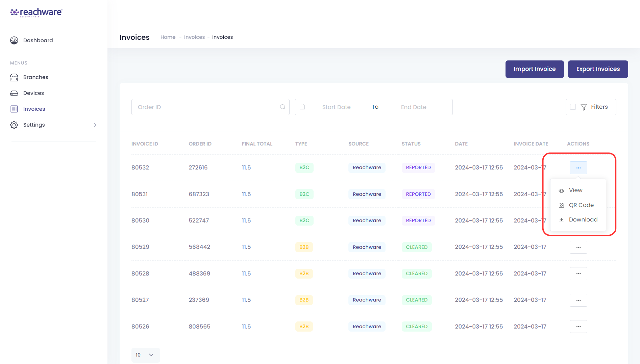
Task: Click the SOURCE column header
Action: 359,144
